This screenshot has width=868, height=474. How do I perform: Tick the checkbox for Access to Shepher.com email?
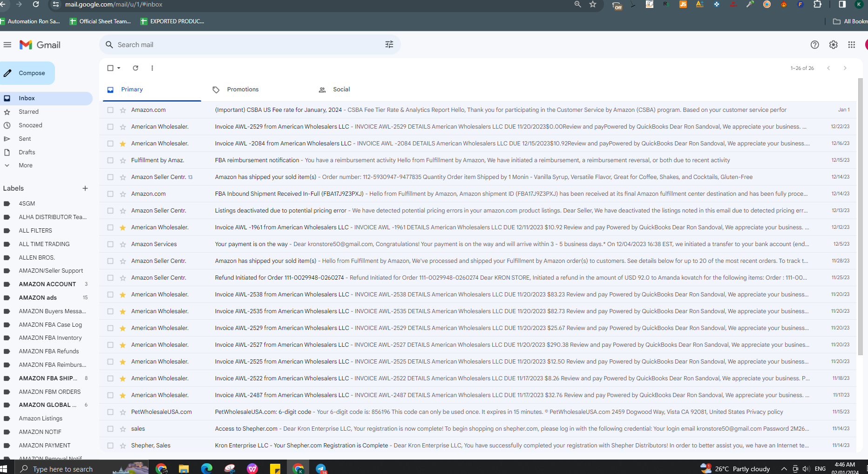pos(110,429)
